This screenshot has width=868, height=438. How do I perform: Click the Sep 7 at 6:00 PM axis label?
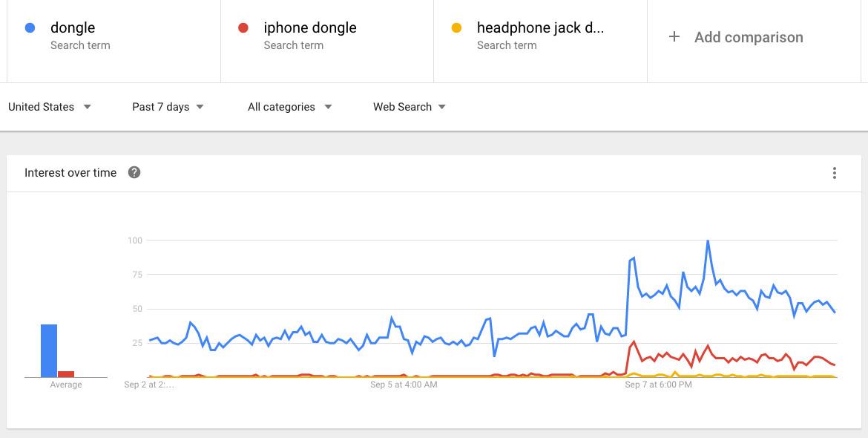658,385
